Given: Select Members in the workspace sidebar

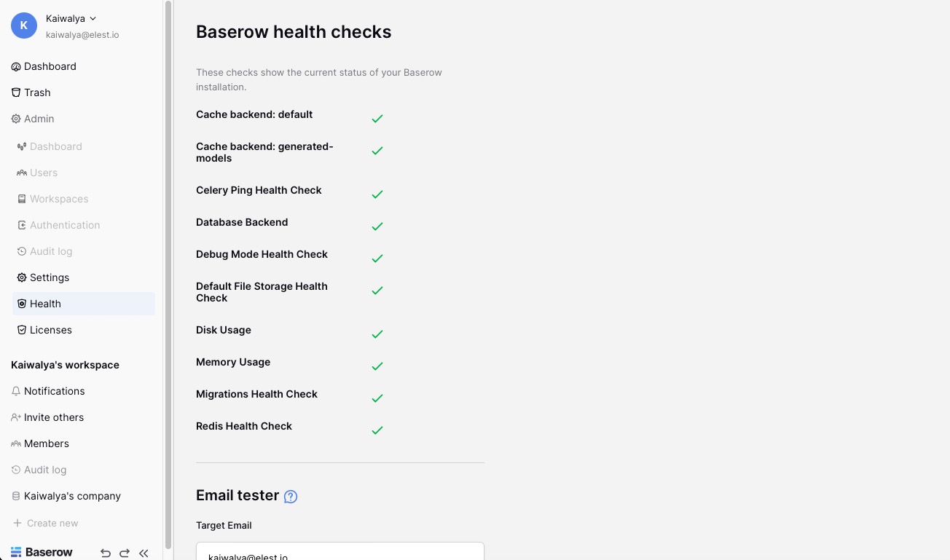Looking at the screenshot, I should pyautogui.click(x=46, y=443).
